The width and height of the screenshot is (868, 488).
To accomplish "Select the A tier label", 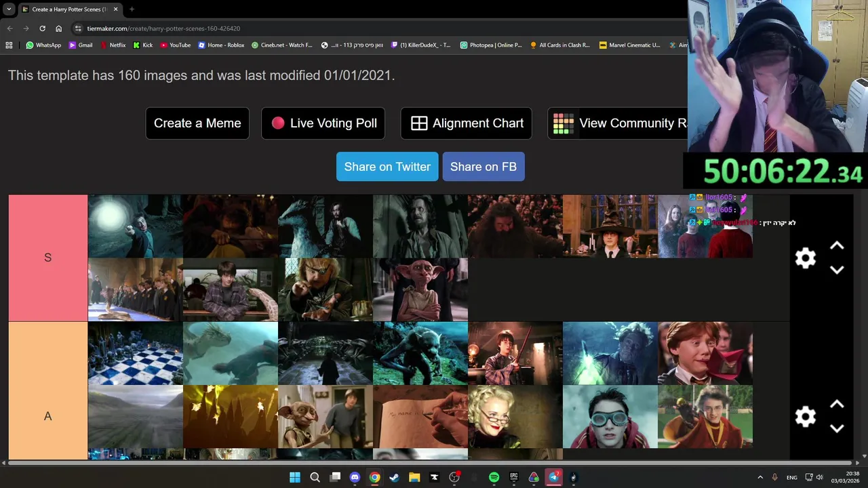I will [47, 416].
